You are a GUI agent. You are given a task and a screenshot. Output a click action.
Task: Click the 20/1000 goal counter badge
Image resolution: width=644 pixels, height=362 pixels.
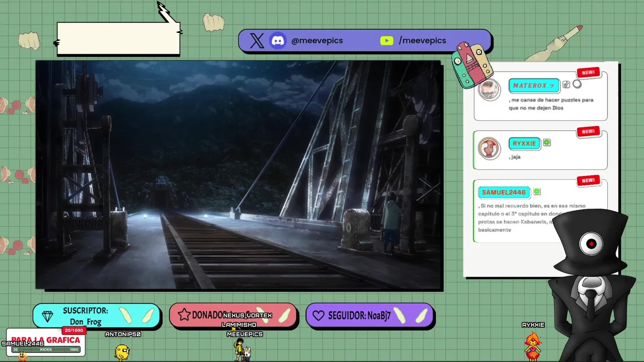pyautogui.click(x=73, y=330)
